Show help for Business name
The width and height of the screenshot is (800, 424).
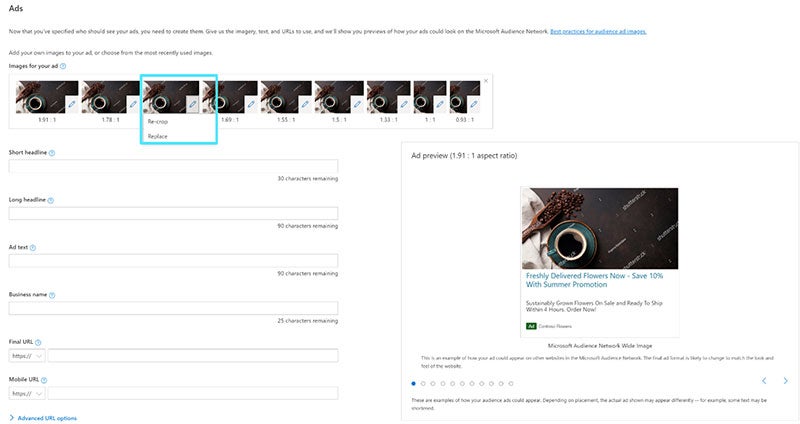point(52,295)
